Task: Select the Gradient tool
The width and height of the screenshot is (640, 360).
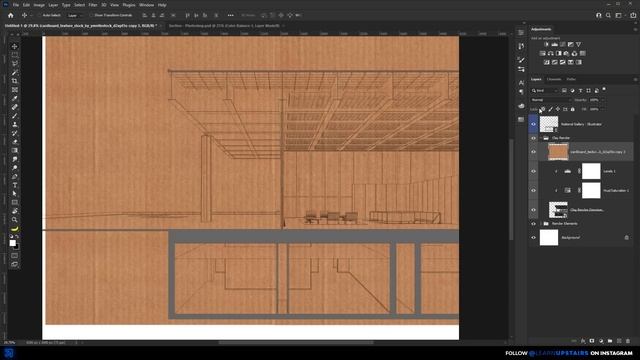Action: pos(15,151)
